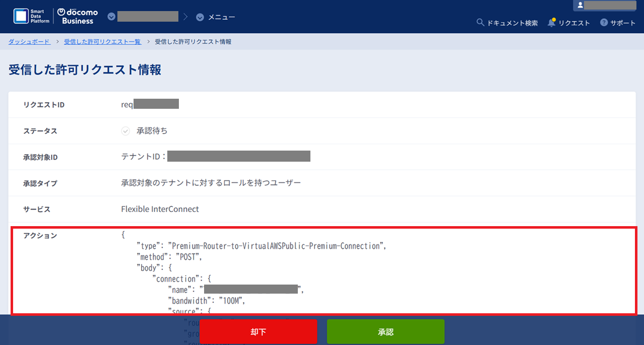644x345 pixels.
Task: Open the サポート text link
Action: (x=623, y=23)
